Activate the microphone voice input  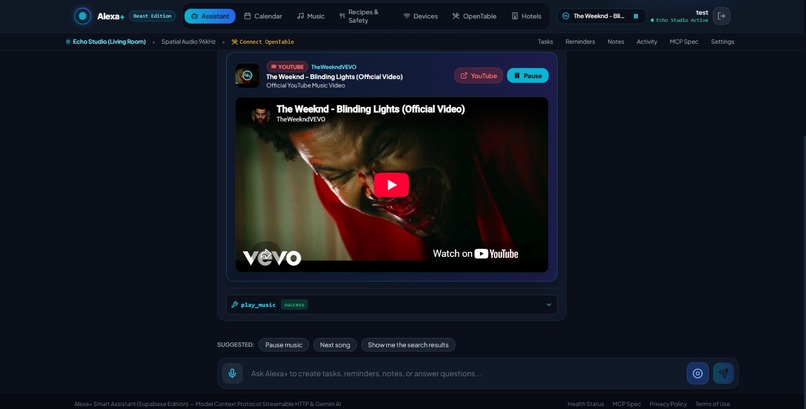point(232,373)
